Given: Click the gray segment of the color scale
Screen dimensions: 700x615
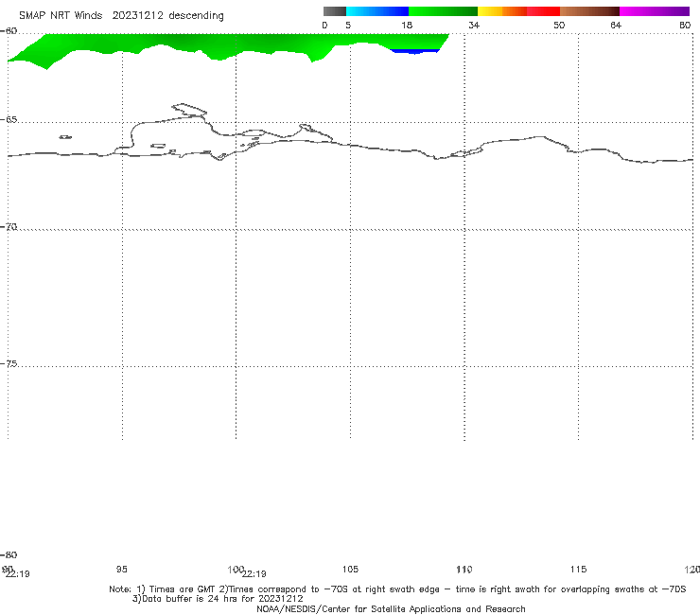Looking at the screenshot, I should 334,11.
